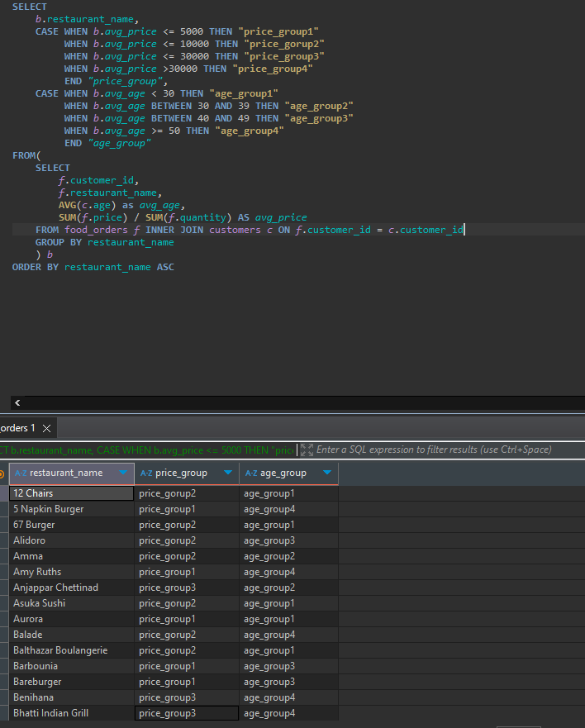
Task: Click the price_group column header
Action: coord(187,473)
